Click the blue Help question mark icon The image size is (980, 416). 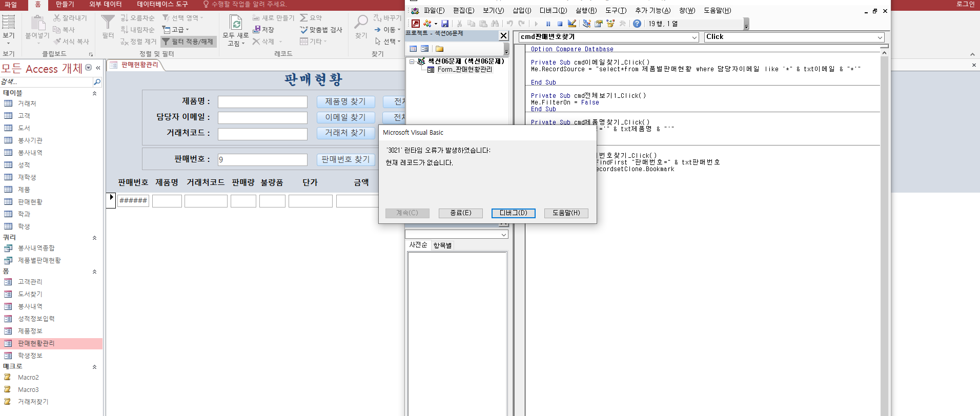click(x=637, y=24)
